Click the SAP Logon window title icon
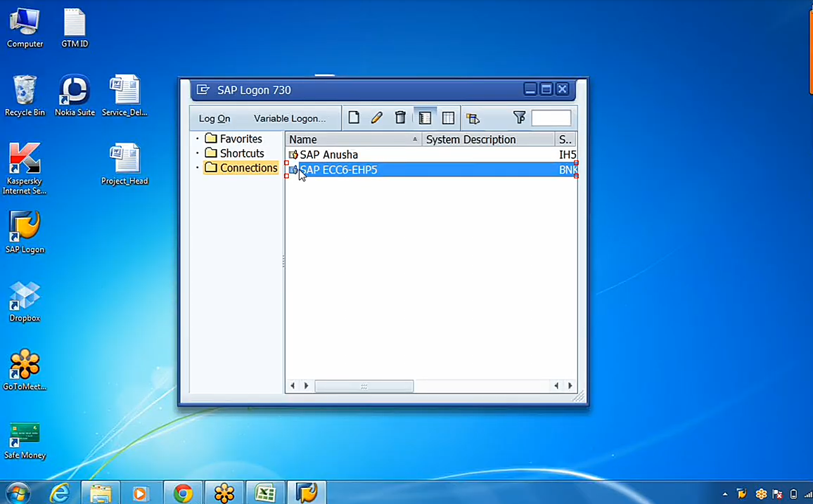 coord(203,89)
